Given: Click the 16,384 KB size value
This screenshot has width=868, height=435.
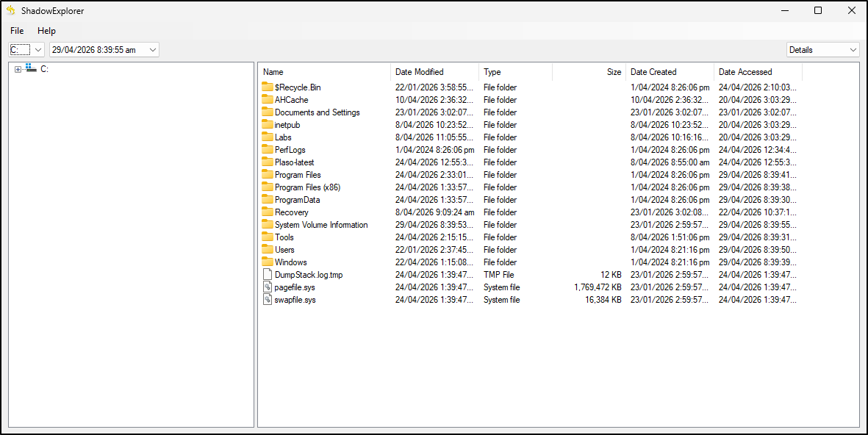Looking at the screenshot, I should click(603, 299).
